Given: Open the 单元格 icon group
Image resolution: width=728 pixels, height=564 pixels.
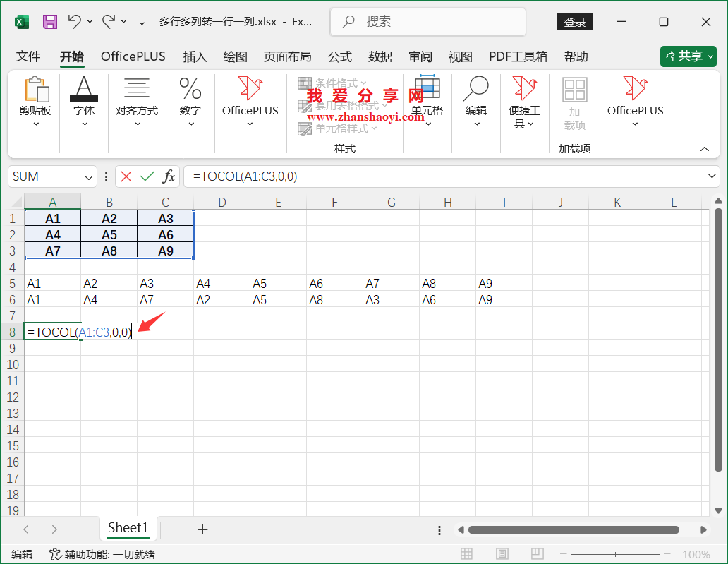Looking at the screenshot, I should [x=427, y=102].
